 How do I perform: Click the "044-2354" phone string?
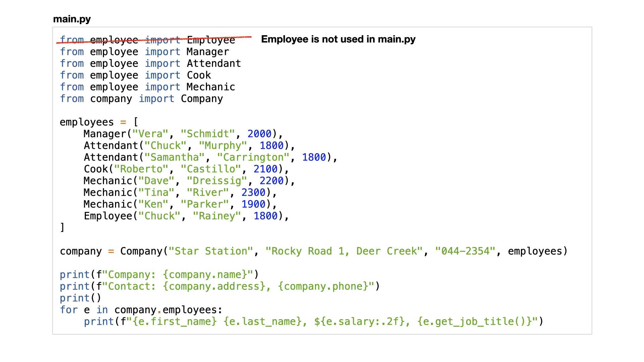[x=465, y=251]
